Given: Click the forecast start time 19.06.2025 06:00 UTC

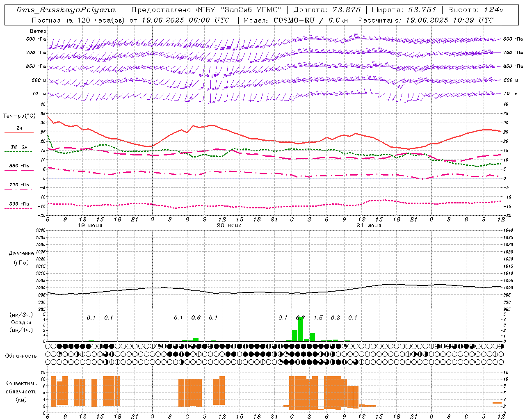Looking at the screenshot, I should [x=185, y=20].
